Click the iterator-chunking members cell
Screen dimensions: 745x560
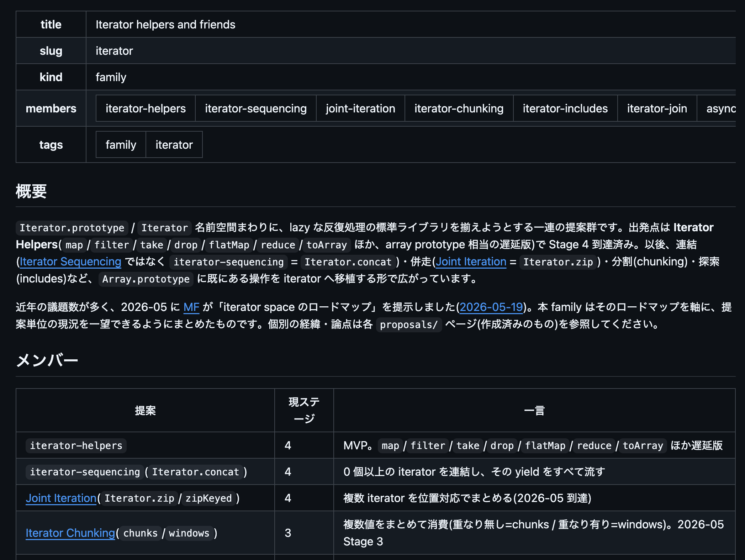(x=459, y=108)
